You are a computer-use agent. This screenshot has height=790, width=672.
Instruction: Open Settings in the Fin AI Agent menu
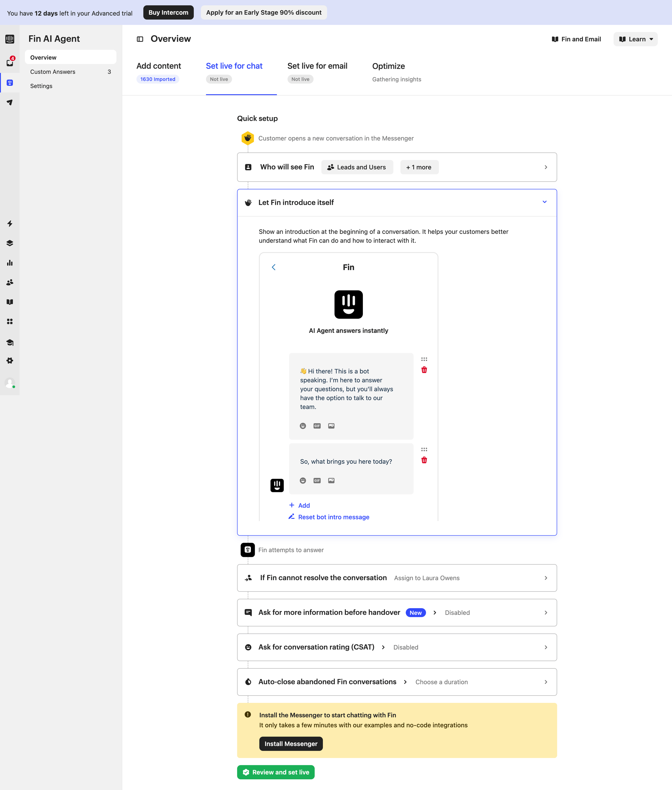[71, 86]
